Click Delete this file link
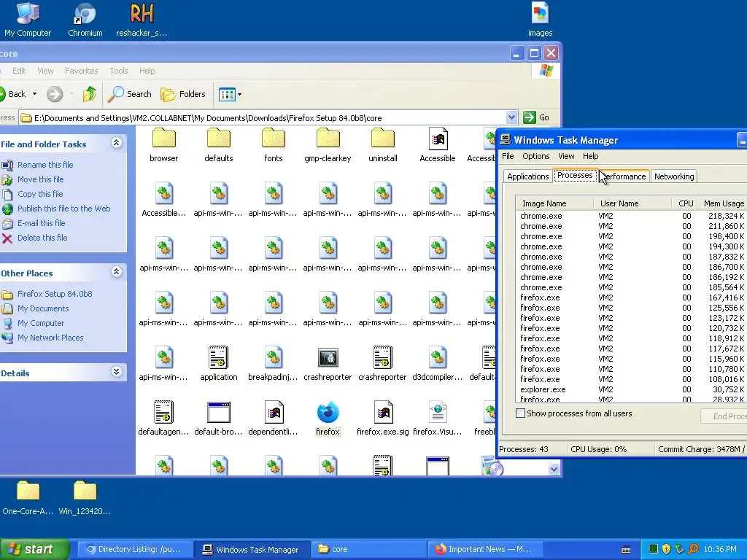The image size is (747, 560). tap(42, 238)
